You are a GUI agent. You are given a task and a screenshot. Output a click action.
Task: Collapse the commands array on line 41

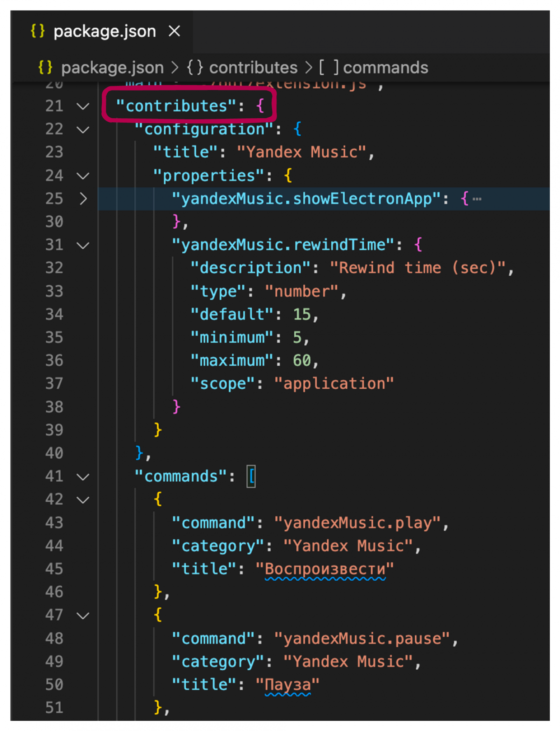click(83, 477)
